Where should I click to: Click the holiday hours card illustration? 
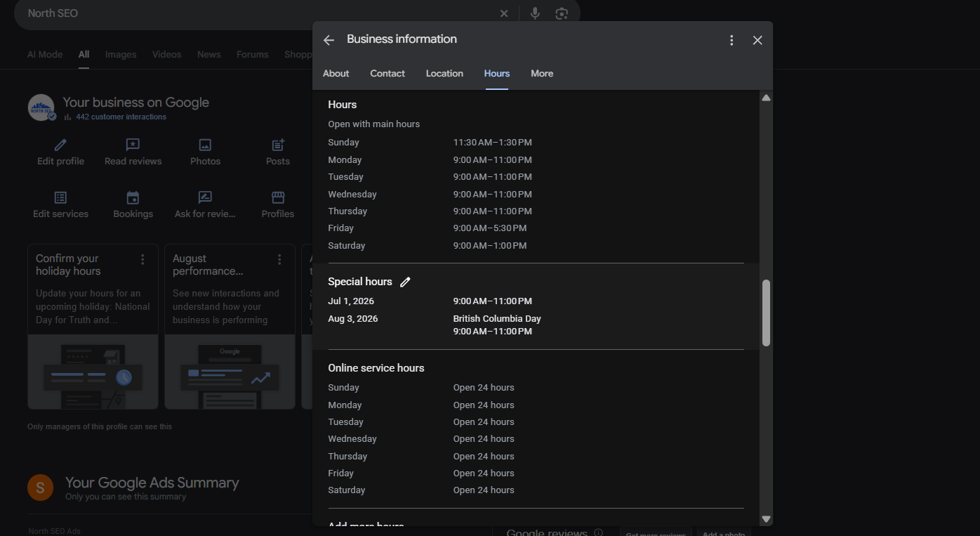click(93, 372)
